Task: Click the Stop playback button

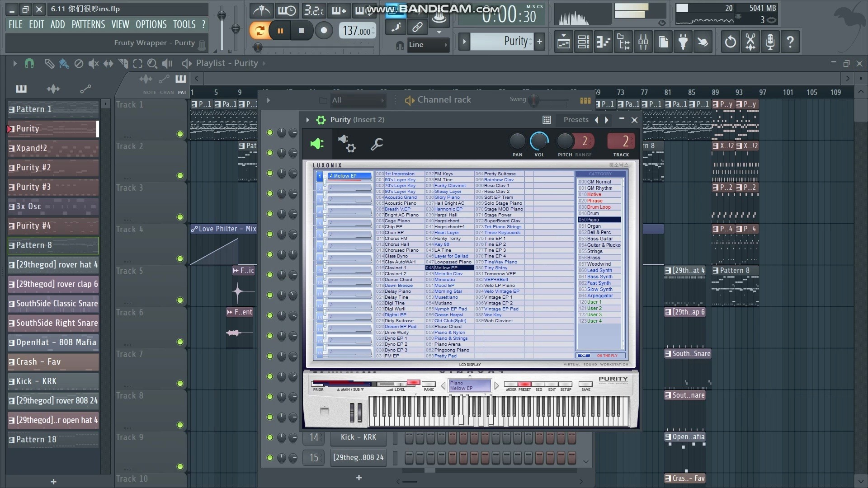Action: [302, 31]
